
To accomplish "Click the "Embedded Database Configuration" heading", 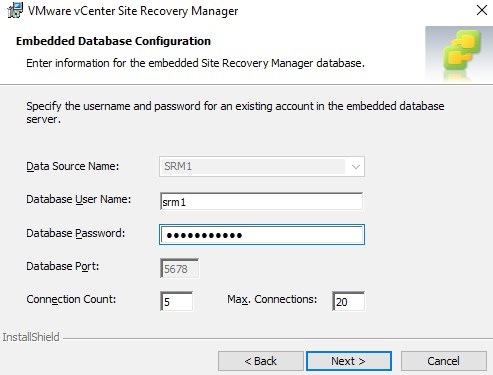I will (x=113, y=41).
